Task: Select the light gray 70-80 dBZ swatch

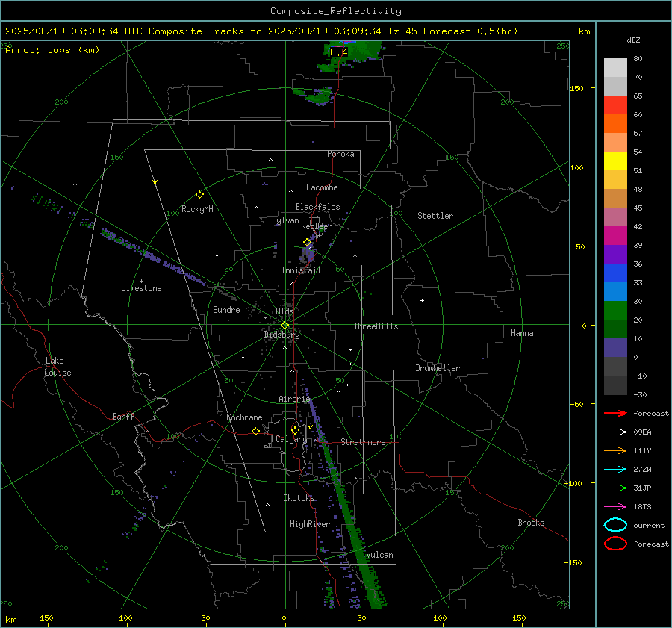Action: 615,68
